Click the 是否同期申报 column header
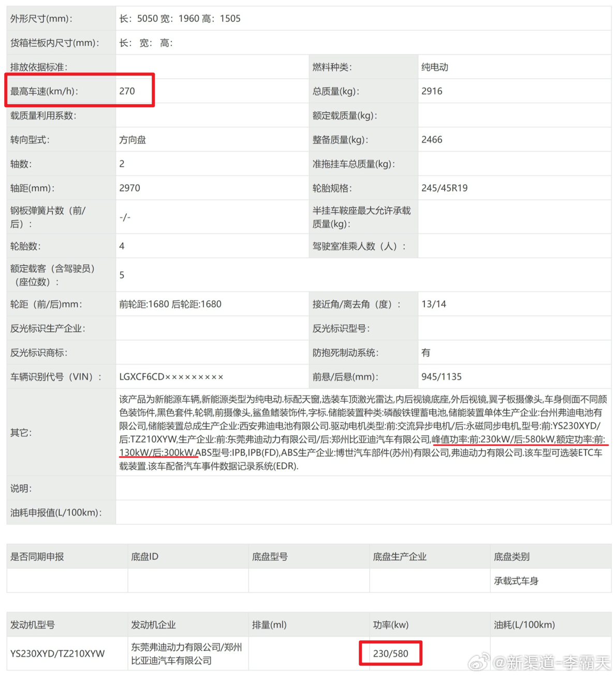 pyautogui.click(x=37, y=557)
